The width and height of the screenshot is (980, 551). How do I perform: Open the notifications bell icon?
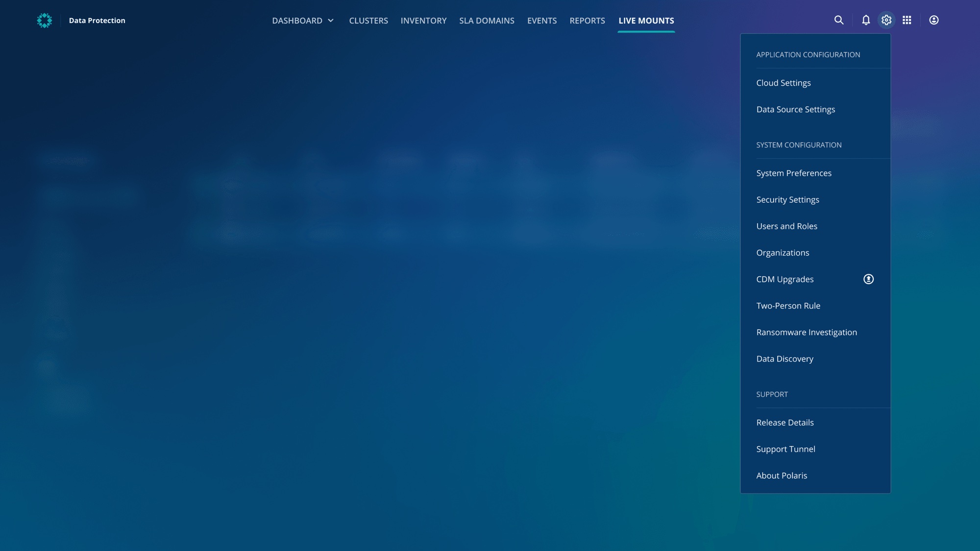(x=866, y=20)
